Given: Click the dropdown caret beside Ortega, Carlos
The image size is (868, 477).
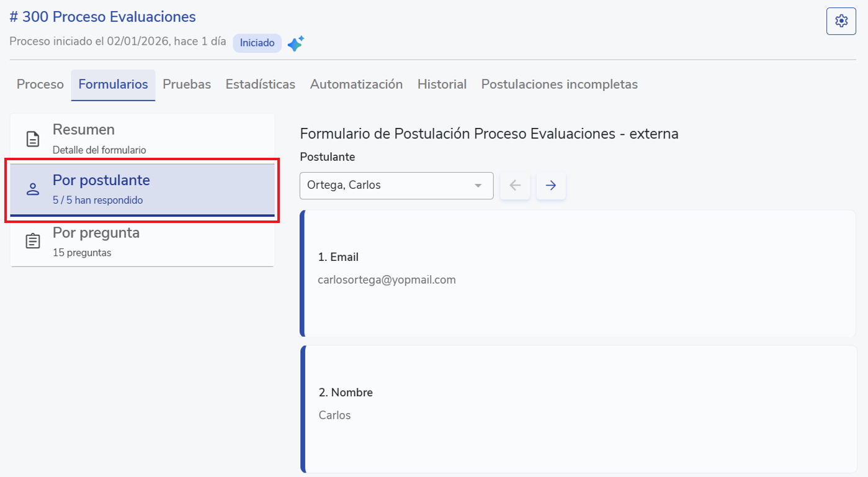Looking at the screenshot, I should click(x=478, y=186).
